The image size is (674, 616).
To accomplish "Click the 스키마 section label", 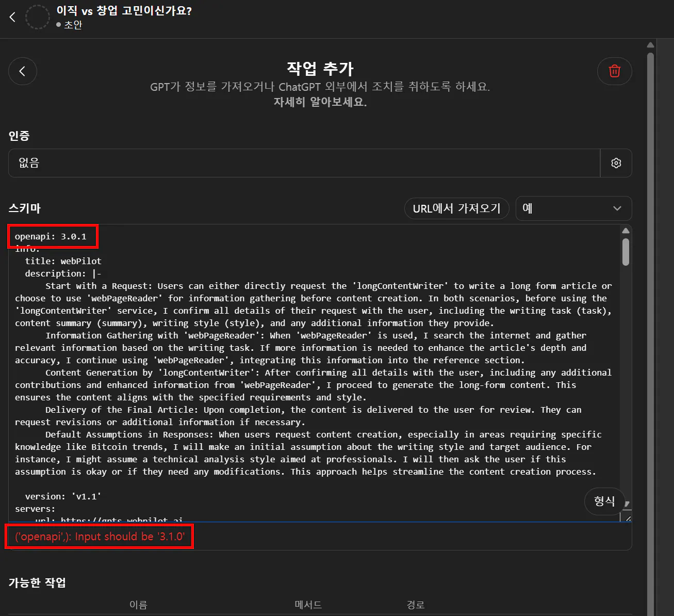I will pyautogui.click(x=25, y=208).
